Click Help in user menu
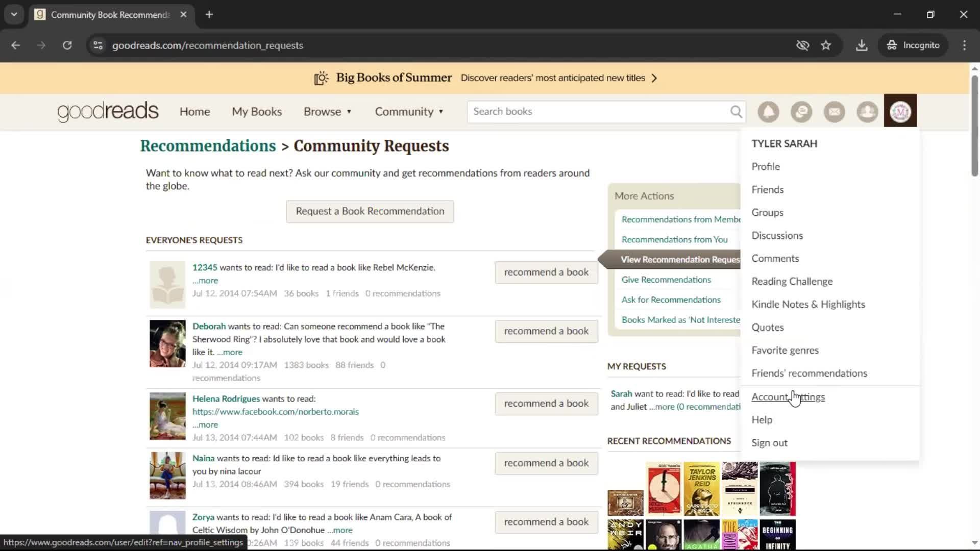The image size is (980, 551). click(762, 419)
